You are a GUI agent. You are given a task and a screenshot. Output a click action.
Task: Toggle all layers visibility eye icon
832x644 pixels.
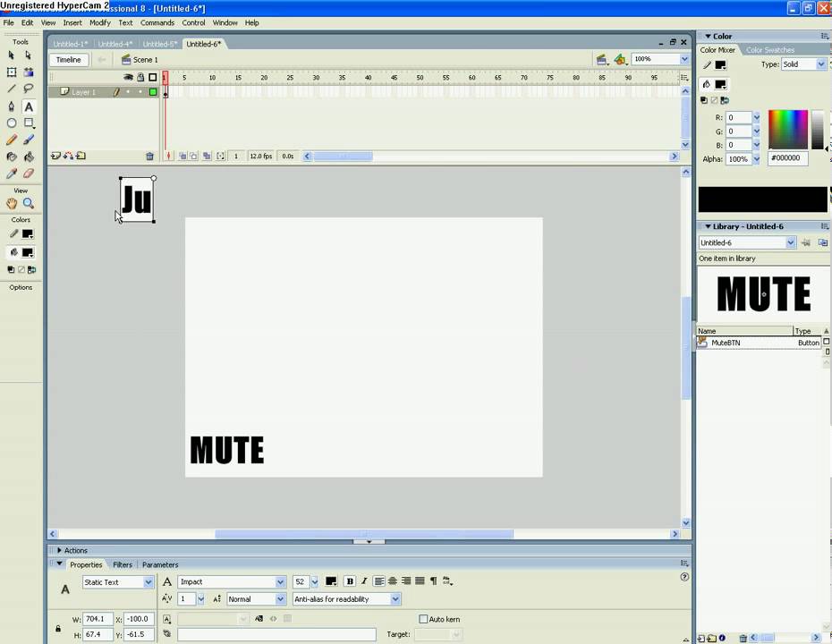128,78
